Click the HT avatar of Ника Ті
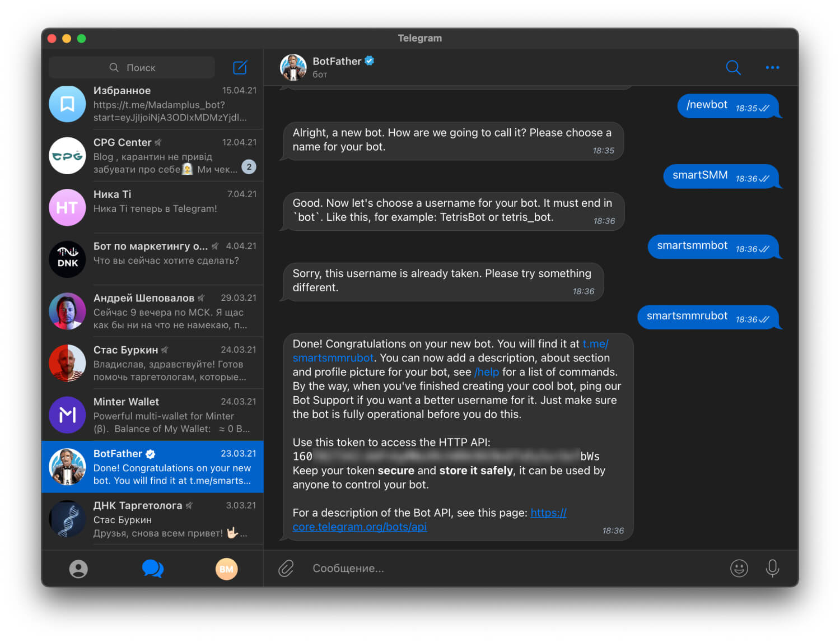The image size is (840, 642). pos(67,207)
